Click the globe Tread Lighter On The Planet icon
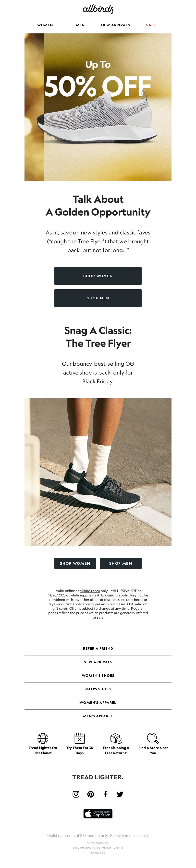 [x=43, y=738]
